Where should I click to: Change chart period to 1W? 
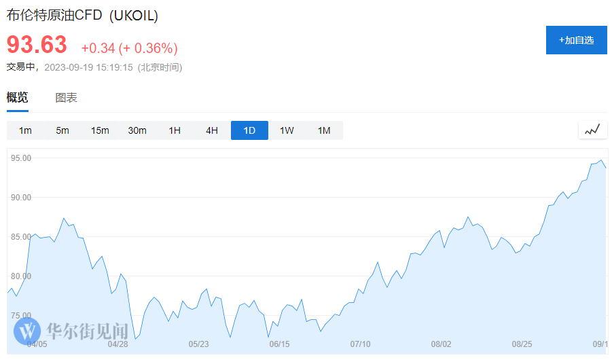pyautogui.click(x=287, y=130)
